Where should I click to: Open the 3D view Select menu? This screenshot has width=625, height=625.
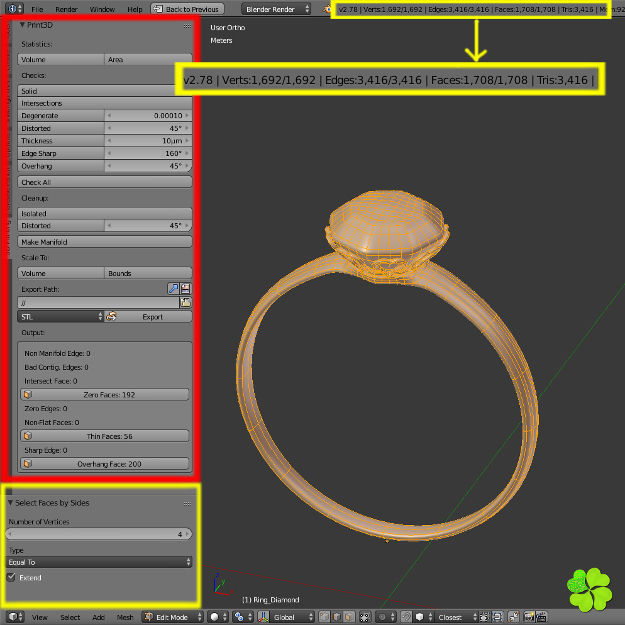[70, 617]
